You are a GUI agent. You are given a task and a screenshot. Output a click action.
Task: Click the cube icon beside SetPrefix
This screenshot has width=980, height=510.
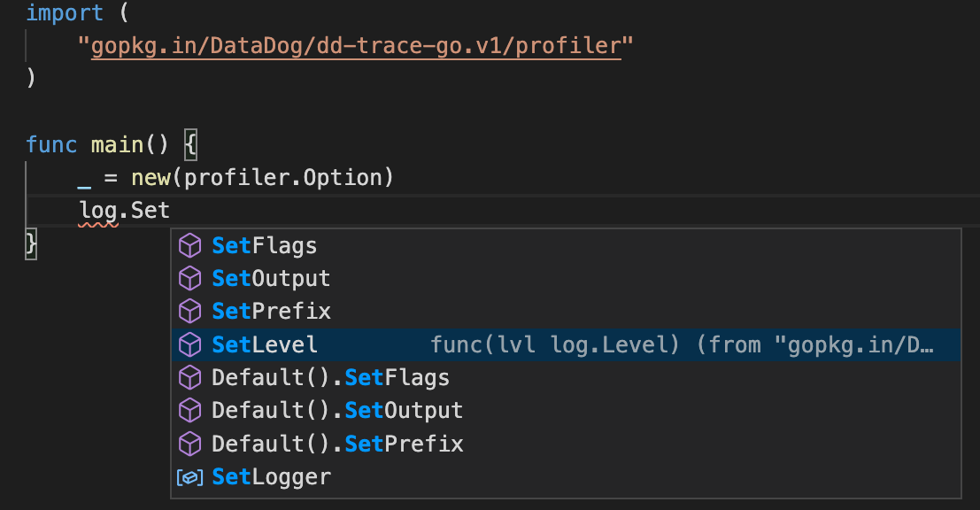click(x=189, y=312)
